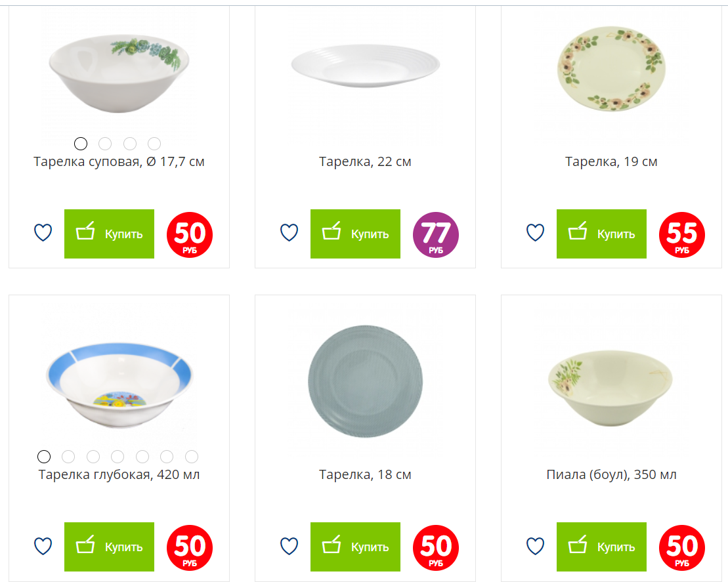This screenshot has width=728, height=582.
Task: Click 55 РУБ red price badge
Action: click(x=681, y=235)
